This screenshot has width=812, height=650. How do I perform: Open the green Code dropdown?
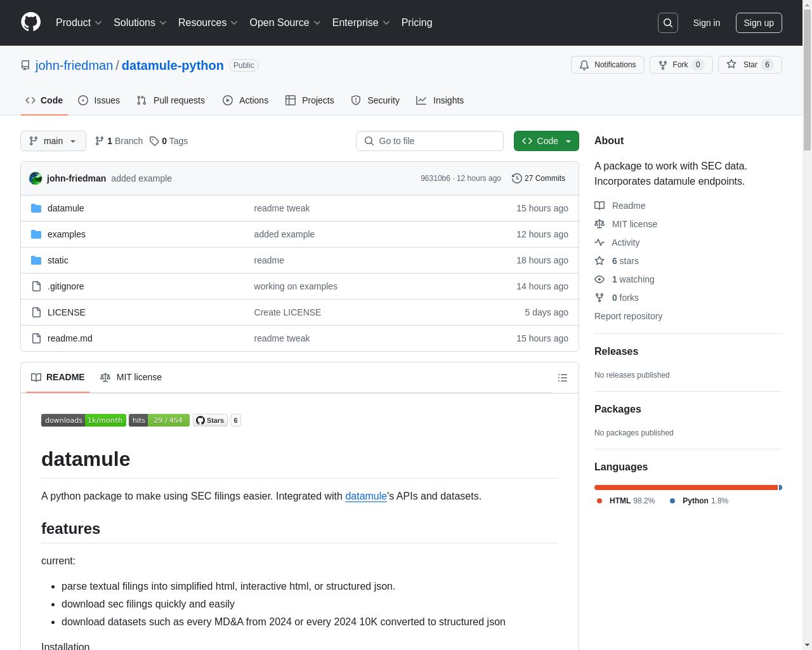point(546,141)
